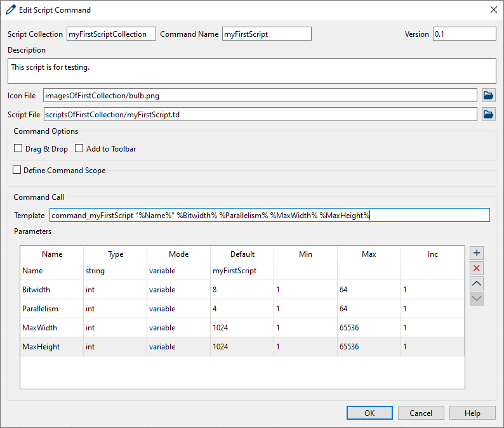Close the Edit Script Command dialog
Viewport: 504px width, 428px height.
click(493, 10)
